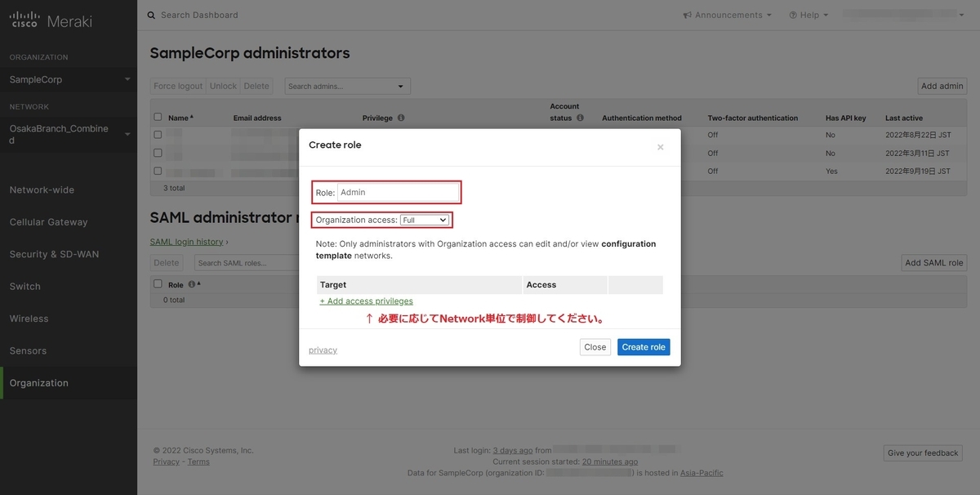This screenshot has height=495, width=980.
Task: Toggle the select-all SAML roles checkbox
Action: point(158,284)
